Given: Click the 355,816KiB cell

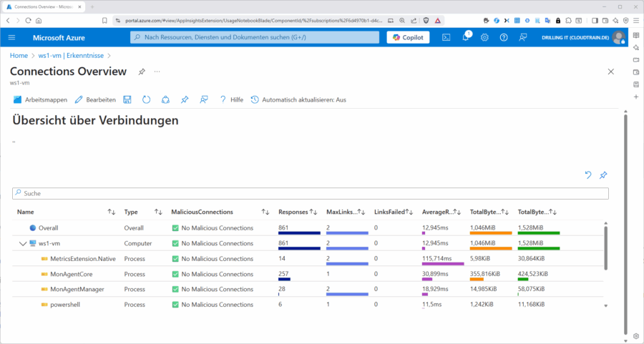Looking at the screenshot, I should [485, 274].
